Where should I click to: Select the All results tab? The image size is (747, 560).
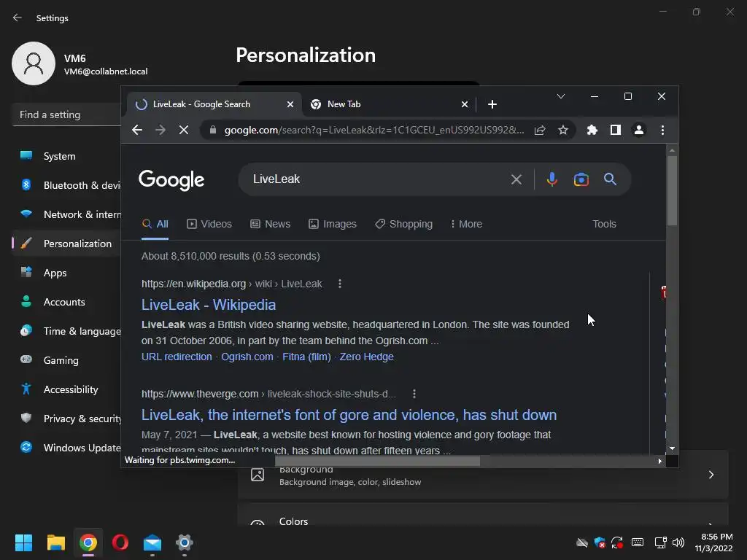click(155, 224)
